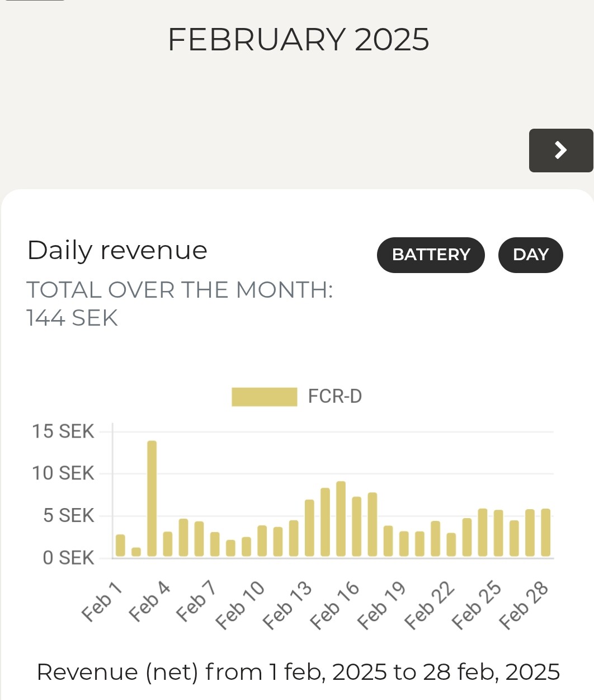Screen dimensions: 594x700
Task: Click the FEBRUARY 2025 heading
Action: coord(298,40)
